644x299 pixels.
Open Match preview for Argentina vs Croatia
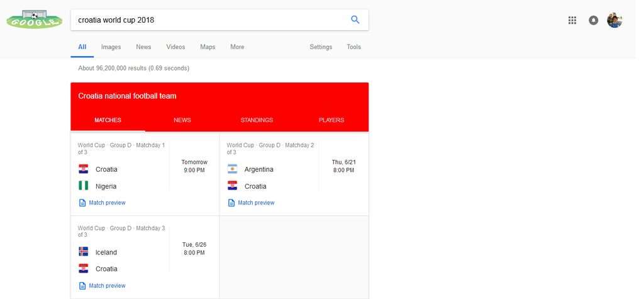pos(255,203)
